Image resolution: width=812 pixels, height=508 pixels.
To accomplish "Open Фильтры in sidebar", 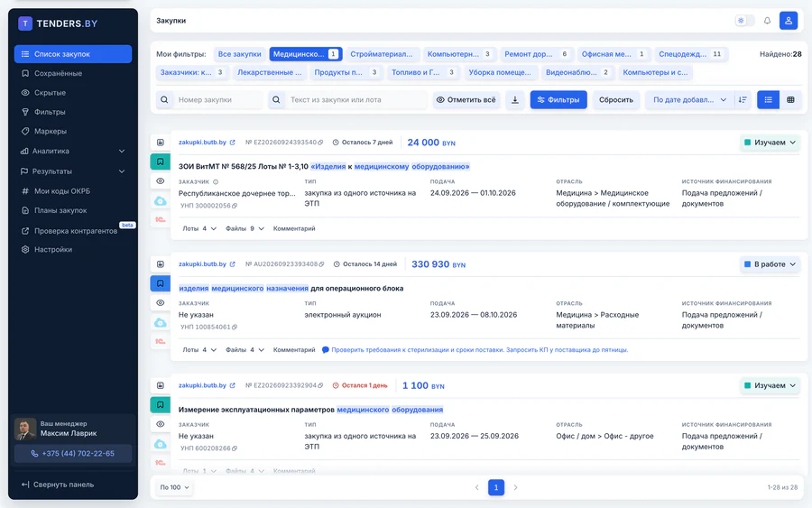I will (73, 112).
